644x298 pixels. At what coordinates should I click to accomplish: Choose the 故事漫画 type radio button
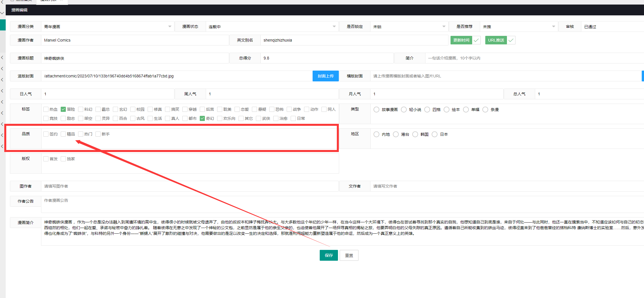click(376, 110)
